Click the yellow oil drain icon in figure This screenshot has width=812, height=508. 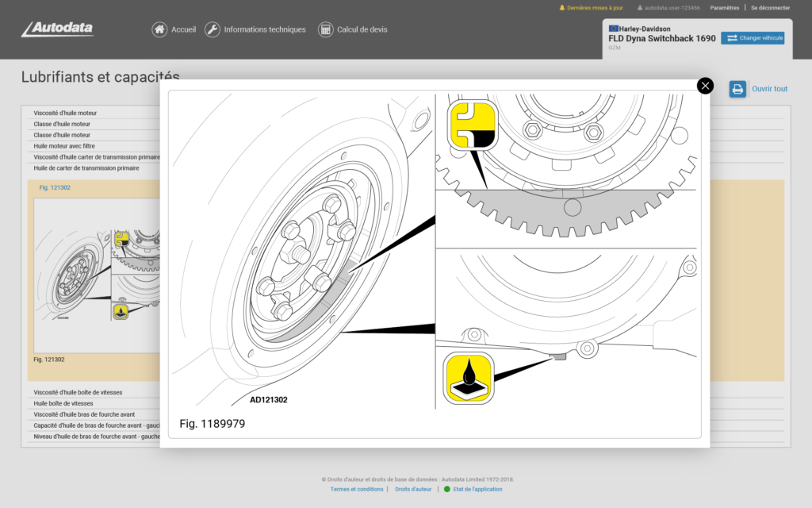click(x=468, y=378)
